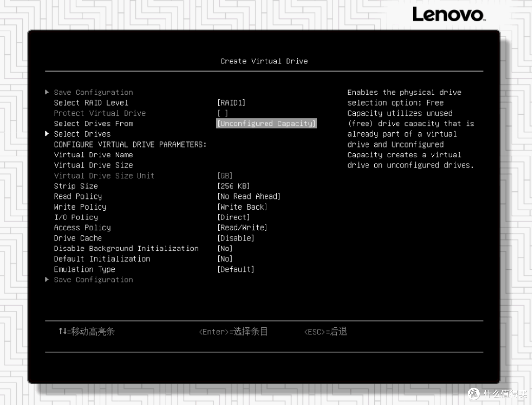Open the Disable drive cache option
This screenshot has width=532, height=405.
(x=235, y=238)
